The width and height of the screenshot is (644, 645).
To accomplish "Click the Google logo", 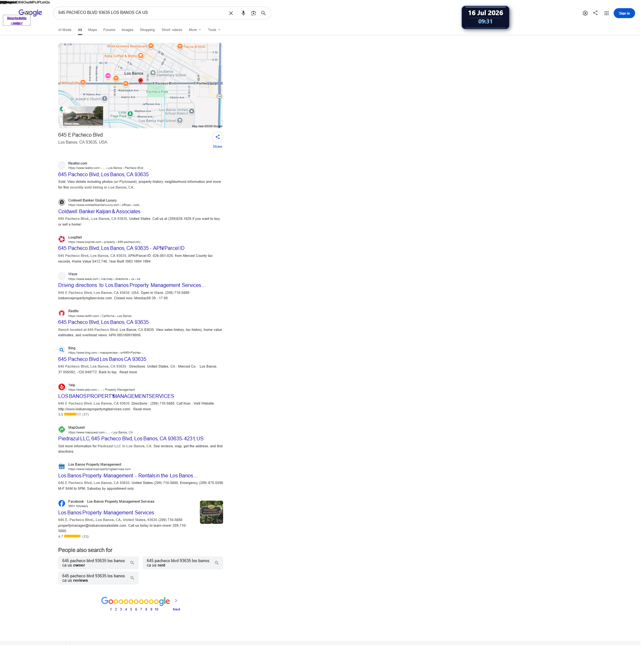I will [30, 13].
